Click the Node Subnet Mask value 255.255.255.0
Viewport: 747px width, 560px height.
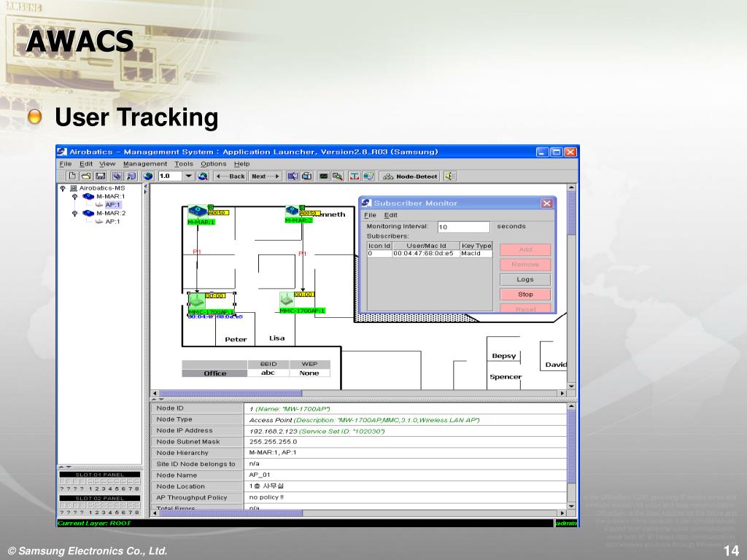(273, 442)
